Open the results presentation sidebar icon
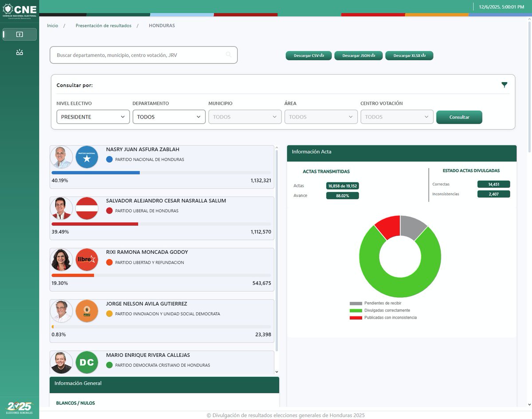This screenshot has width=532, height=419. (20, 34)
